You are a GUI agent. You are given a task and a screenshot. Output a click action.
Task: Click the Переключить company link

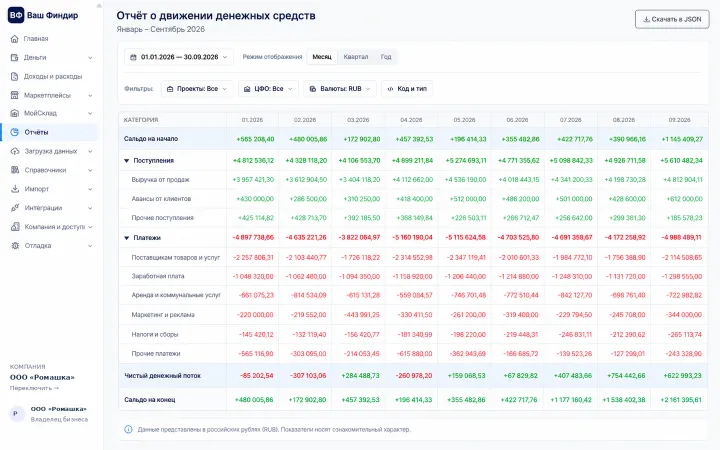pyautogui.click(x=34, y=388)
